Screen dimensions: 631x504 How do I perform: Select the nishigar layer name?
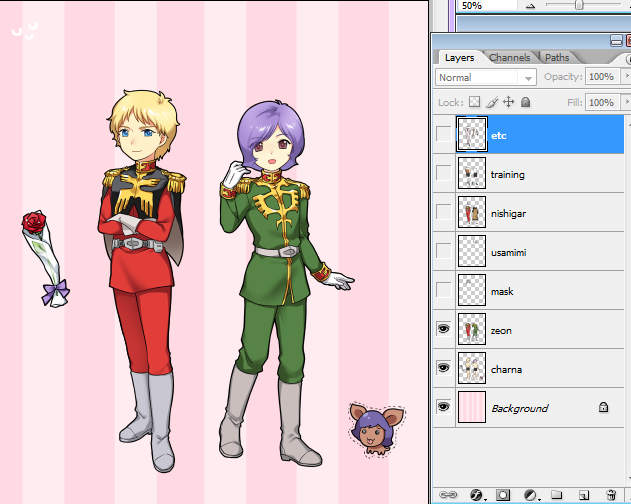click(508, 214)
